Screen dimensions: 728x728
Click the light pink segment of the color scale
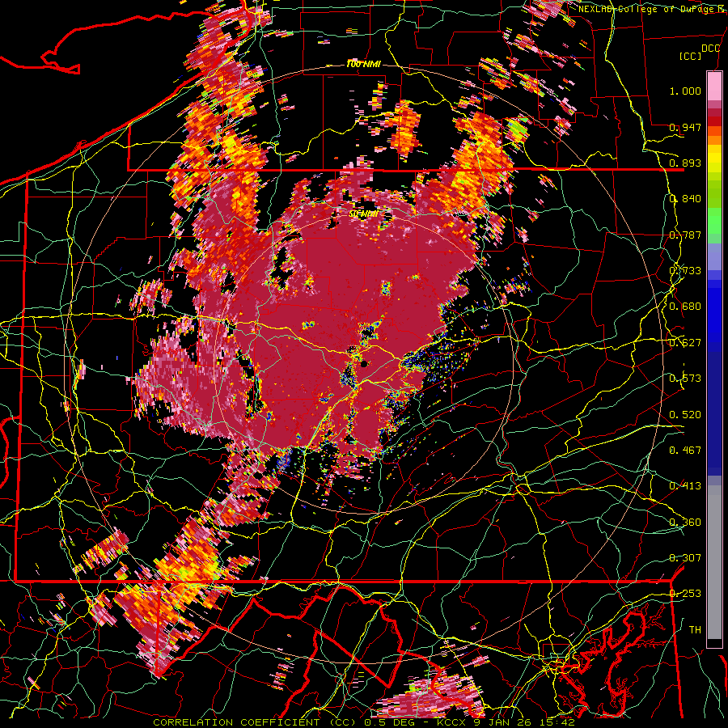click(714, 86)
